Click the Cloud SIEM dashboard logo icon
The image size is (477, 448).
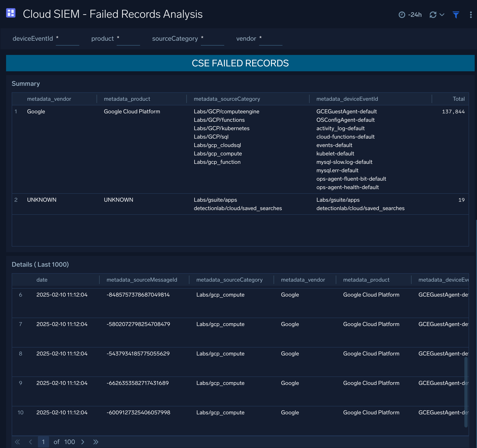pyautogui.click(x=11, y=13)
